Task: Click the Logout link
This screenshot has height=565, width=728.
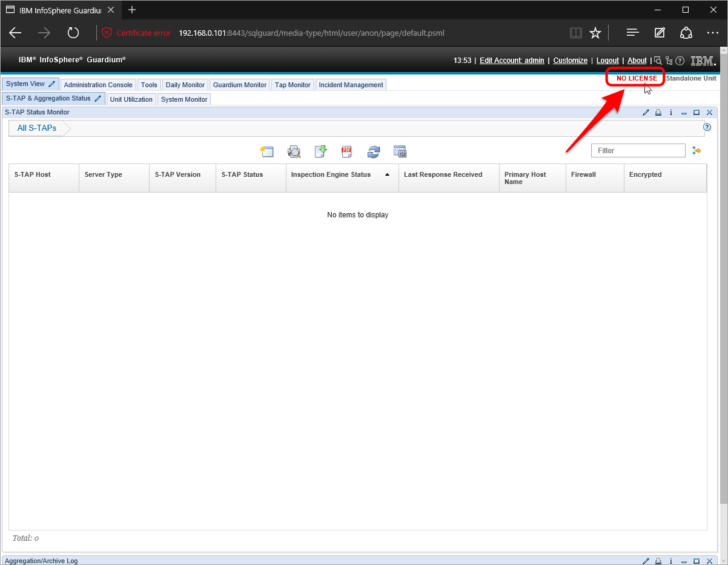Action: coord(607,61)
